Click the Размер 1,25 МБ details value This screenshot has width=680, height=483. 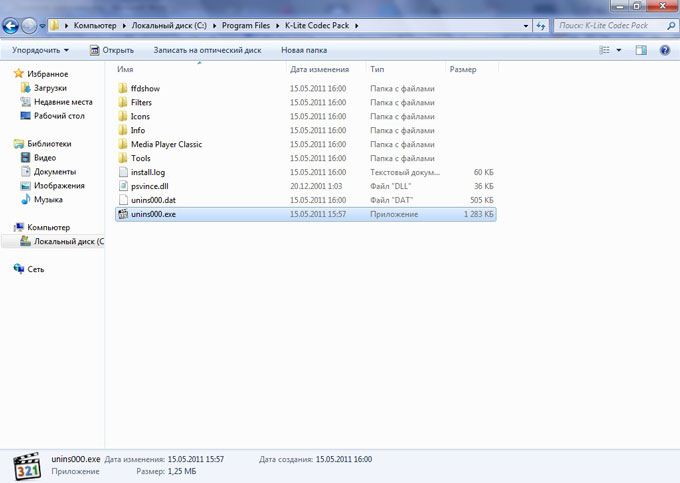click(x=182, y=471)
